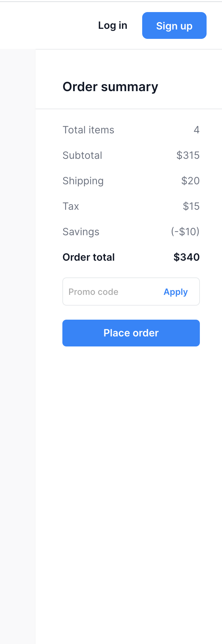Click the Log in link

point(113,25)
